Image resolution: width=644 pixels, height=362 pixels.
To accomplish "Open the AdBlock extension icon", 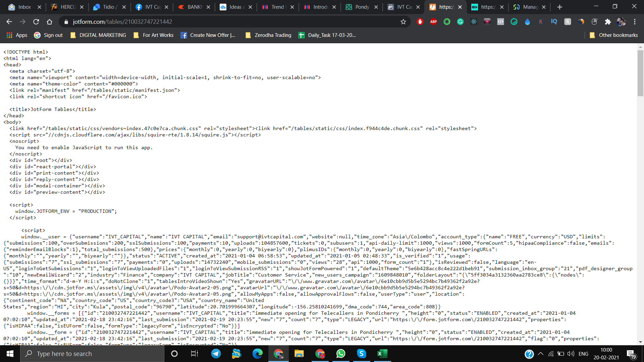I will click(x=420, y=21).
